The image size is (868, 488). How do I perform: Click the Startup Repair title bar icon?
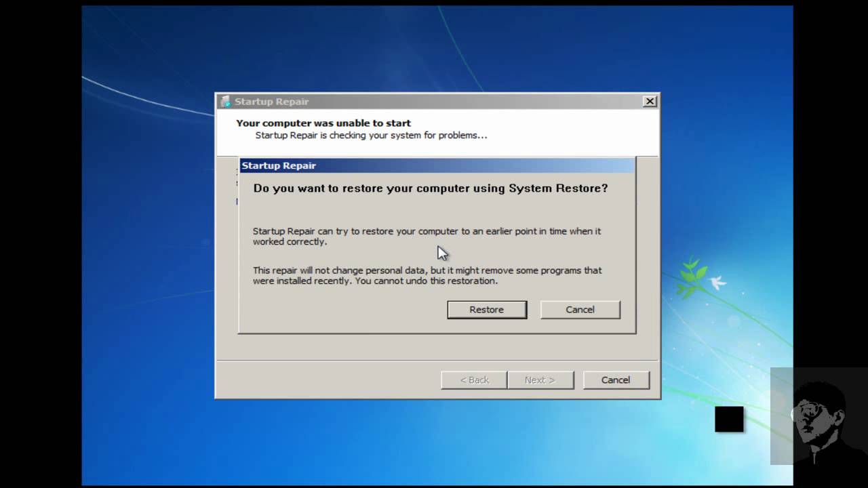tap(225, 102)
